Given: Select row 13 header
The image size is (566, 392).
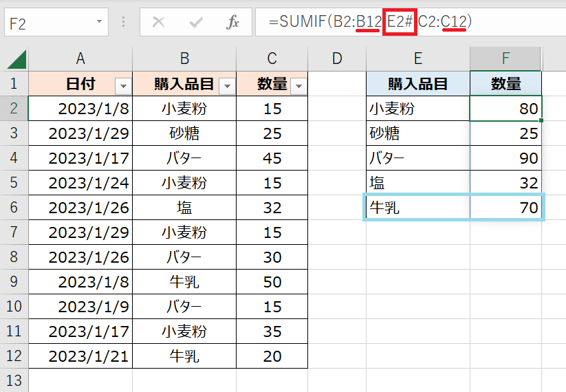Looking at the screenshot, I should click(14, 380).
